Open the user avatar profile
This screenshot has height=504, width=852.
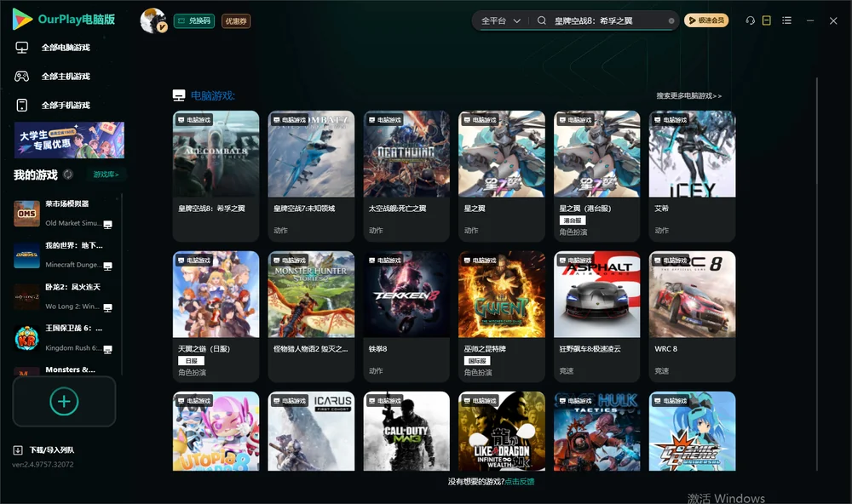click(153, 20)
